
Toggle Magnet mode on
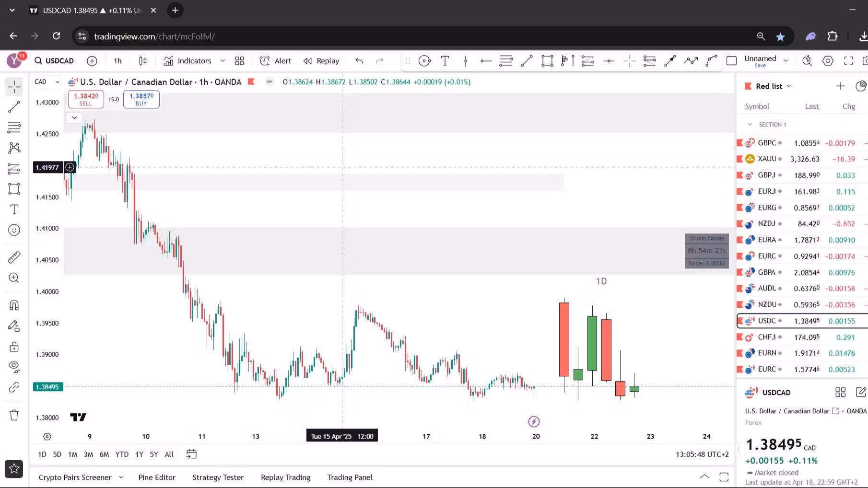click(x=14, y=305)
